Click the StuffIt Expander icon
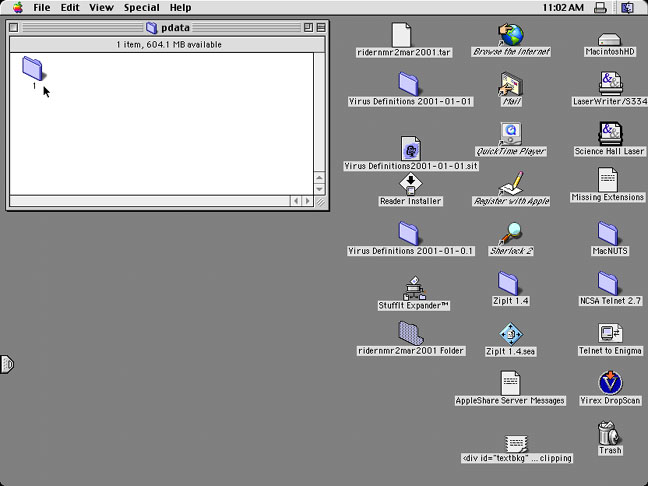Image resolution: width=648 pixels, height=486 pixels. click(414, 288)
